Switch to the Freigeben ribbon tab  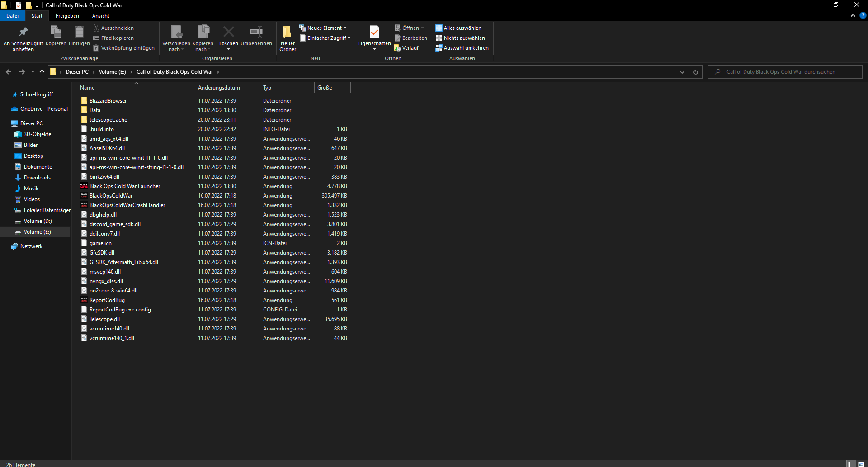pos(67,16)
